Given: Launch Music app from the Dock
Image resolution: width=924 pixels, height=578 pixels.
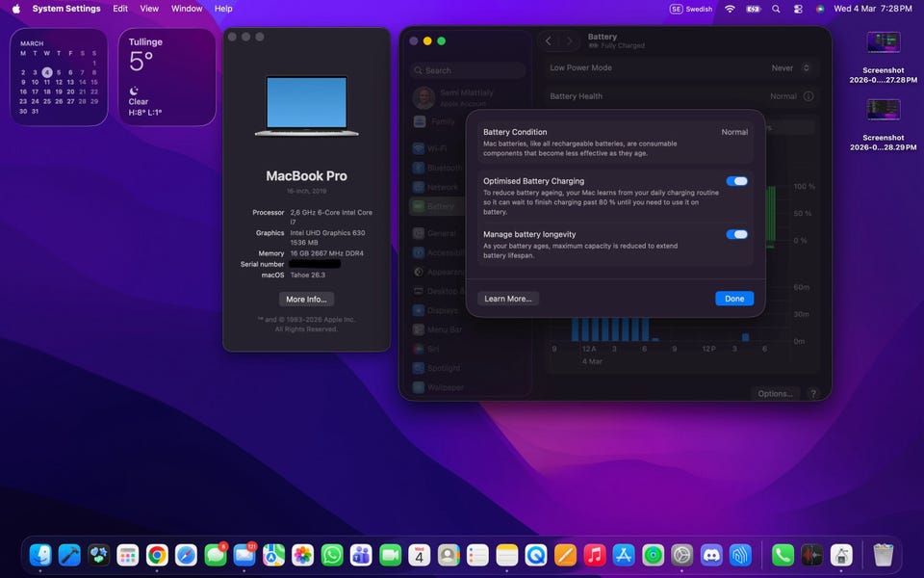Looking at the screenshot, I should pyautogui.click(x=594, y=555).
